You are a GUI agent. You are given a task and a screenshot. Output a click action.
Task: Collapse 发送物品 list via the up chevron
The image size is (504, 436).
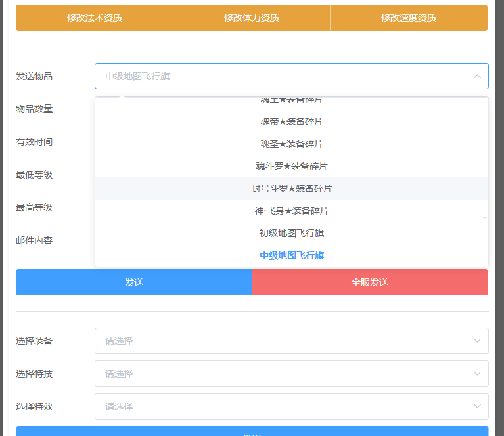click(x=477, y=76)
